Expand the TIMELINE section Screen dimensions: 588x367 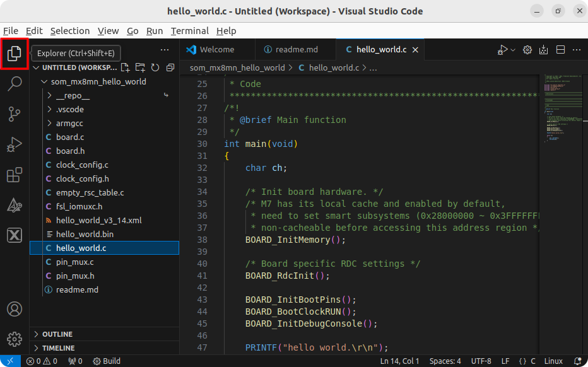[58, 348]
